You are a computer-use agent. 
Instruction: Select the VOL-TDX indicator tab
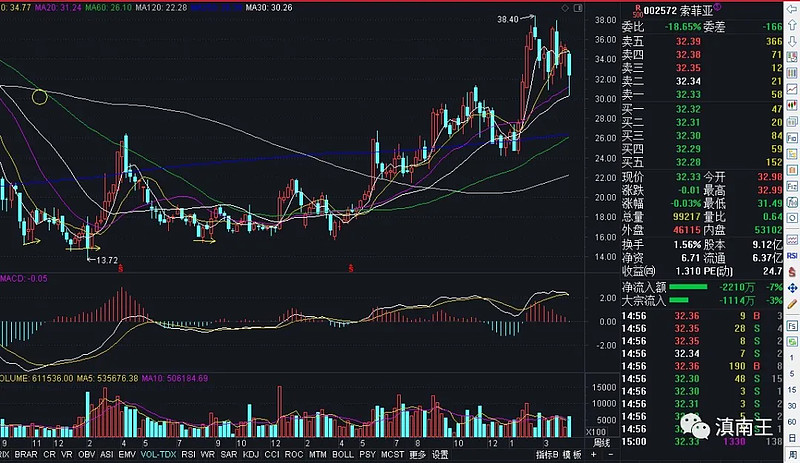158,454
